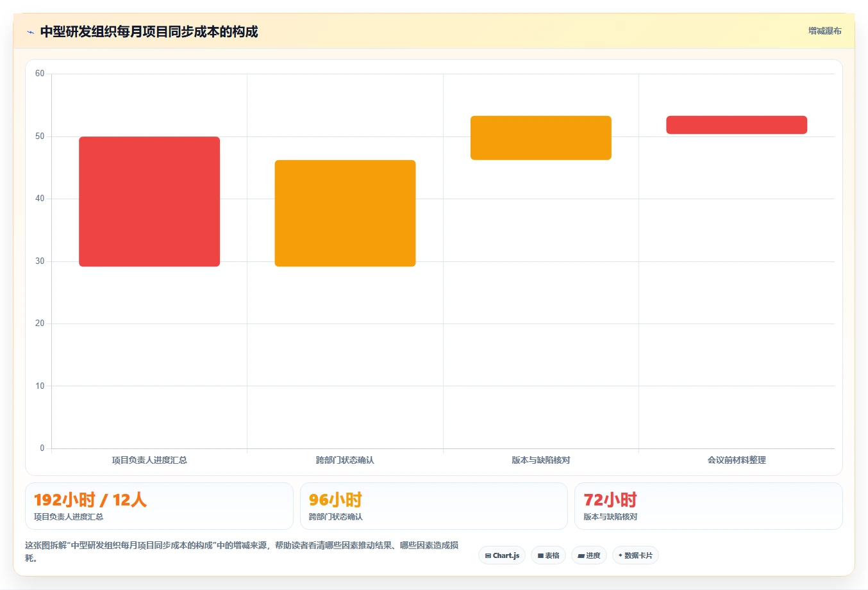This screenshot has width=868, height=590.
Task: Click the y-axis value 30
Action: tap(40, 261)
